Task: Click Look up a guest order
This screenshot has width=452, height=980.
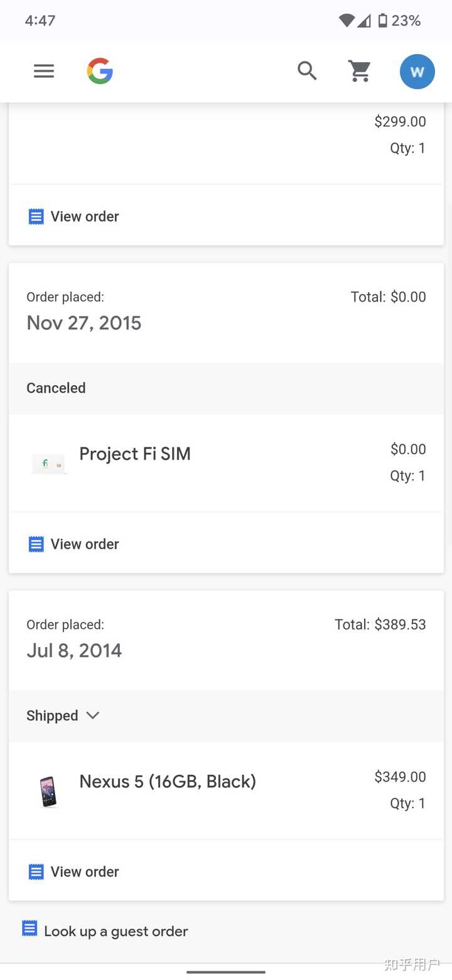Action: click(116, 932)
